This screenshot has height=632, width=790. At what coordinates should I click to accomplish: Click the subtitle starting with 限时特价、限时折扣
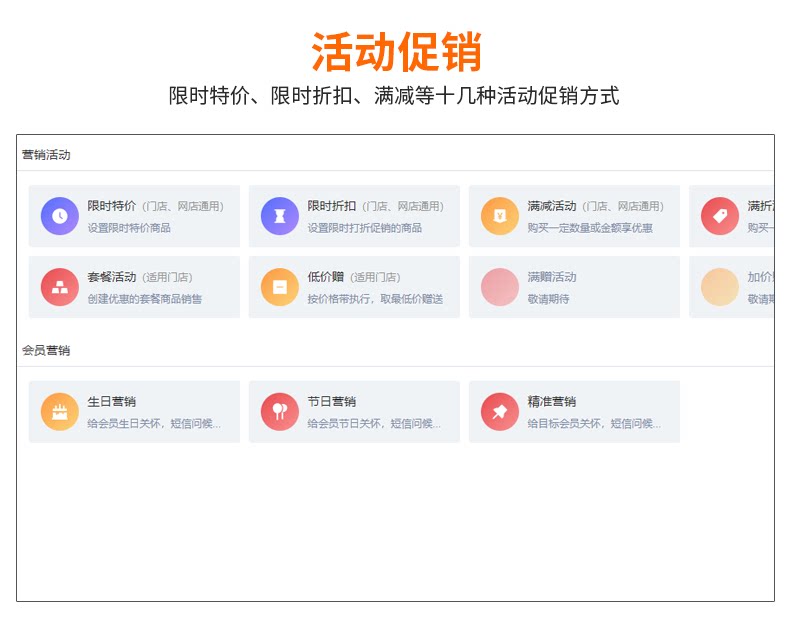point(394,96)
